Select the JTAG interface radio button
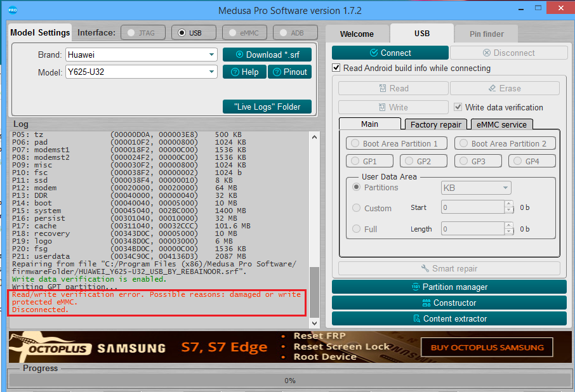The height and width of the screenshot is (392, 575). tap(131, 32)
